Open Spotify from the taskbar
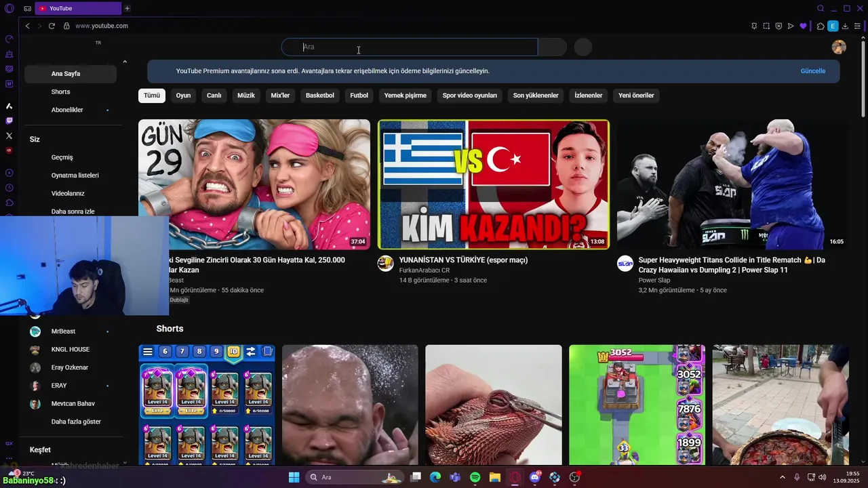This screenshot has height=488, width=868. point(475,477)
